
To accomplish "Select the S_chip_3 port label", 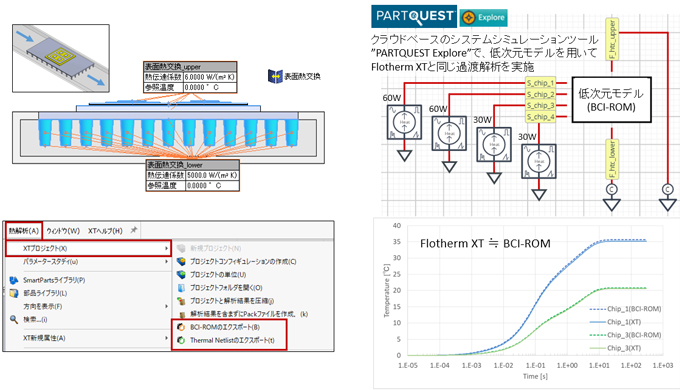I will (540, 105).
